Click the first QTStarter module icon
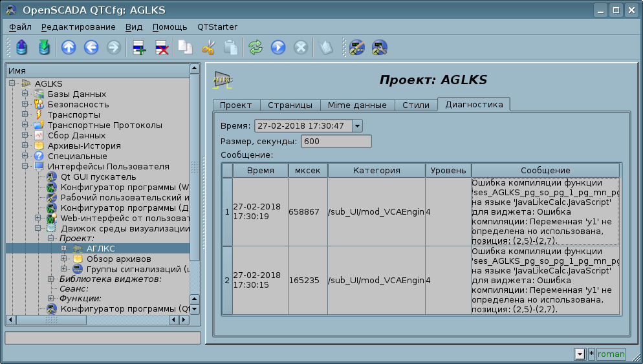This screenshot has width=643, height=364. pyautogui.click(x=357, y=48)
